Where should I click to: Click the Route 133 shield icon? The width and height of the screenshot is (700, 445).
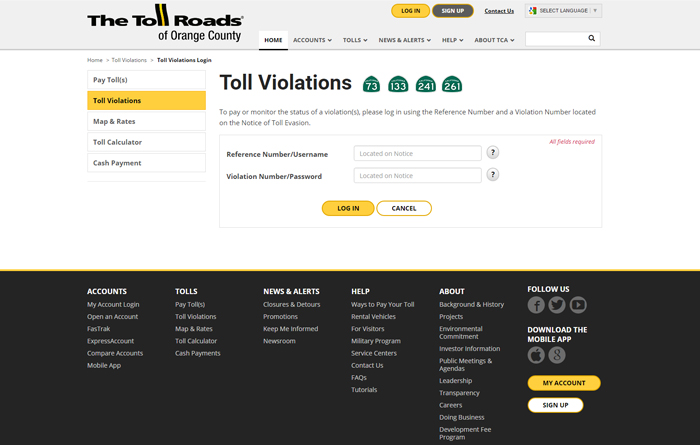[398, 84]
